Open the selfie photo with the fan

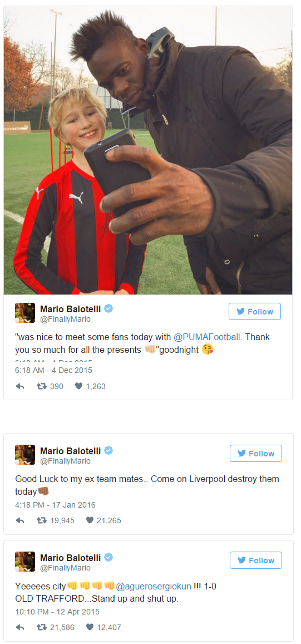(148, 150)
